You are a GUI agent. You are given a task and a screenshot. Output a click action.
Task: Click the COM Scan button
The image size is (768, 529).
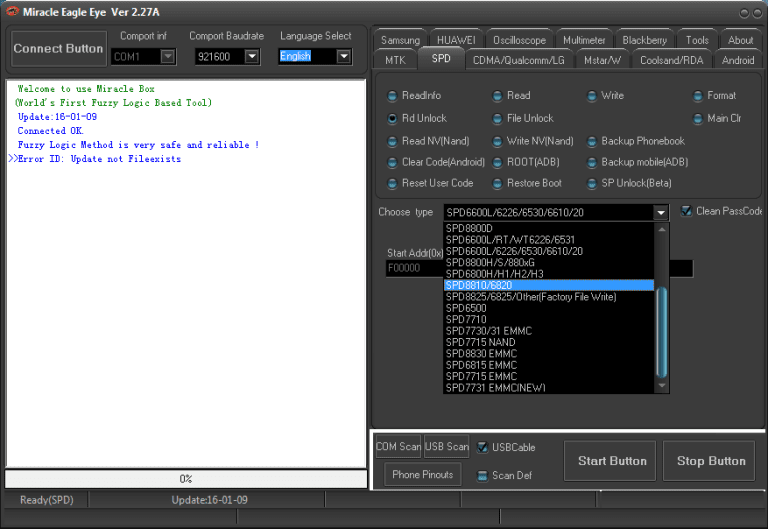tap(399, 447)
